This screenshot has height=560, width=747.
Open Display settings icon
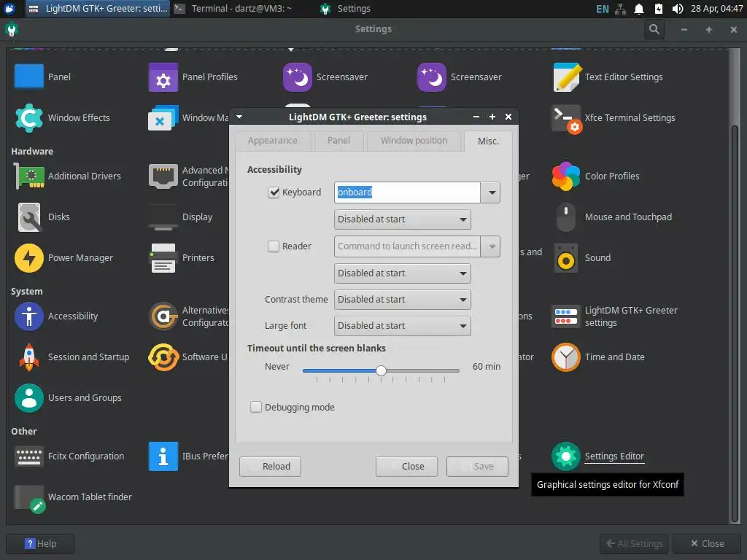(163, 217)
